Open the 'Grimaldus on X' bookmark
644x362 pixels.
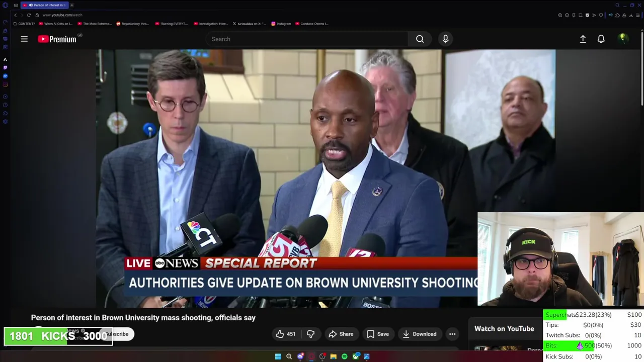point(250,24)
